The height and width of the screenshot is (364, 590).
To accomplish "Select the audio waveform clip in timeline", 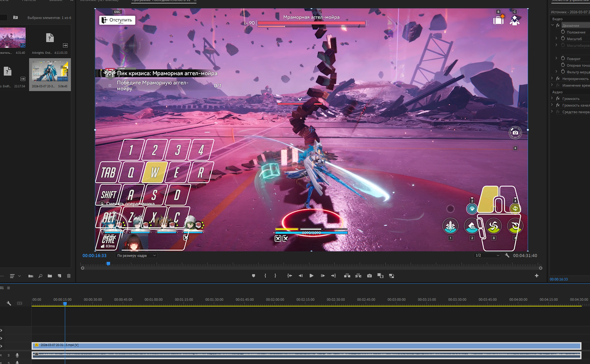I will click(307, 355).
